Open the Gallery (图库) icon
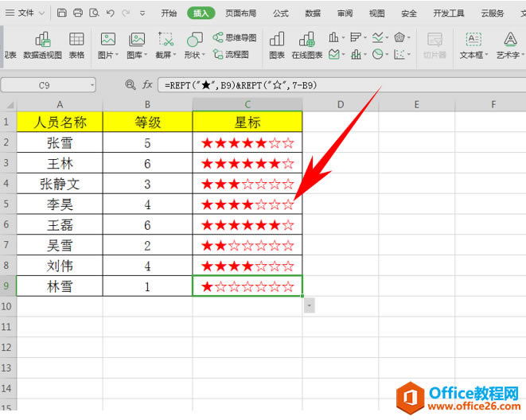The height and width of the screenshot is (420, 526). pyautogui.click(x=137, y=45)
